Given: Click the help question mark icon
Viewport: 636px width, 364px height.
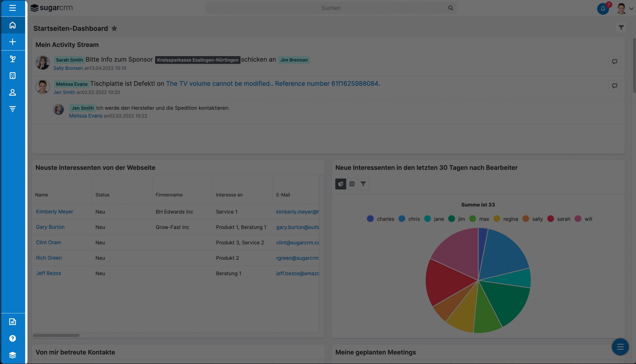Looking at the screenshot, I should (12, 338).
